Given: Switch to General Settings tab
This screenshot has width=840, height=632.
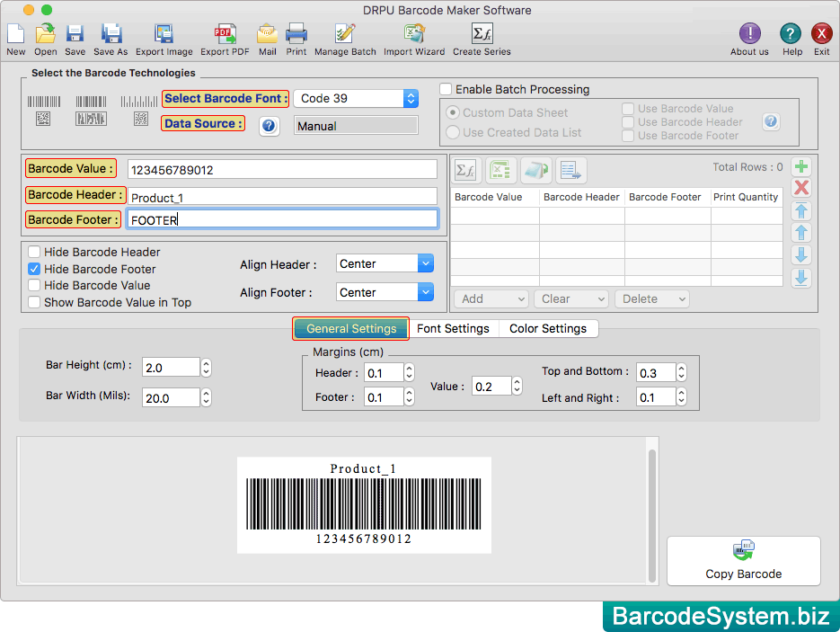Looking at the screenshot, I should 351,329.
